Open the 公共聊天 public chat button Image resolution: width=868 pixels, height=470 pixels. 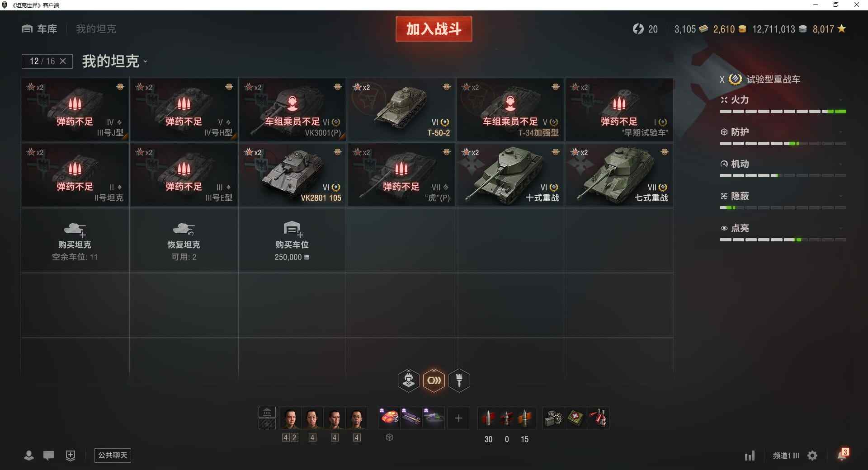[x=113, y=455]
